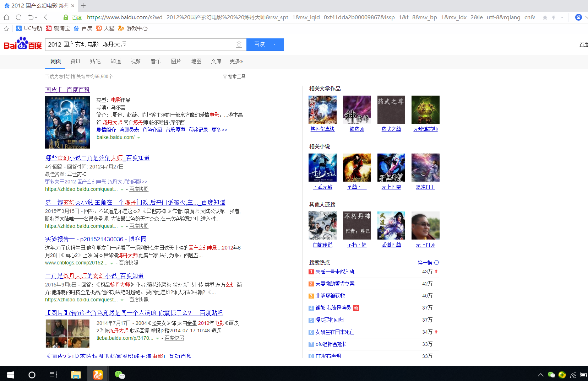Image resolution: width=588 pixels, height=381 pixels.
Task: Open the 天猫 bookmark
Action: 105,28
